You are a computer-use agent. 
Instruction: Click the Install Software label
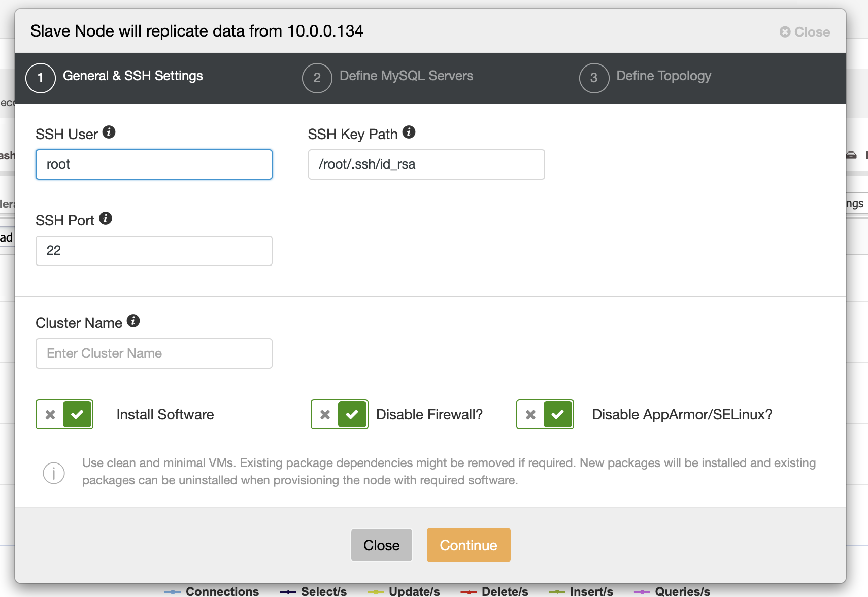pyautogui.click(x=165, y=414)
